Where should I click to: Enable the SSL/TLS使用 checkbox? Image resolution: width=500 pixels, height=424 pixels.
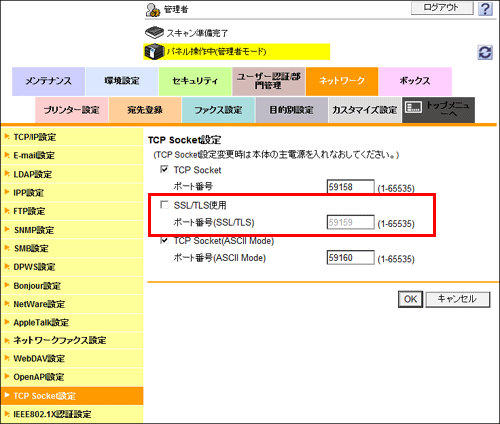coord(164,205)
